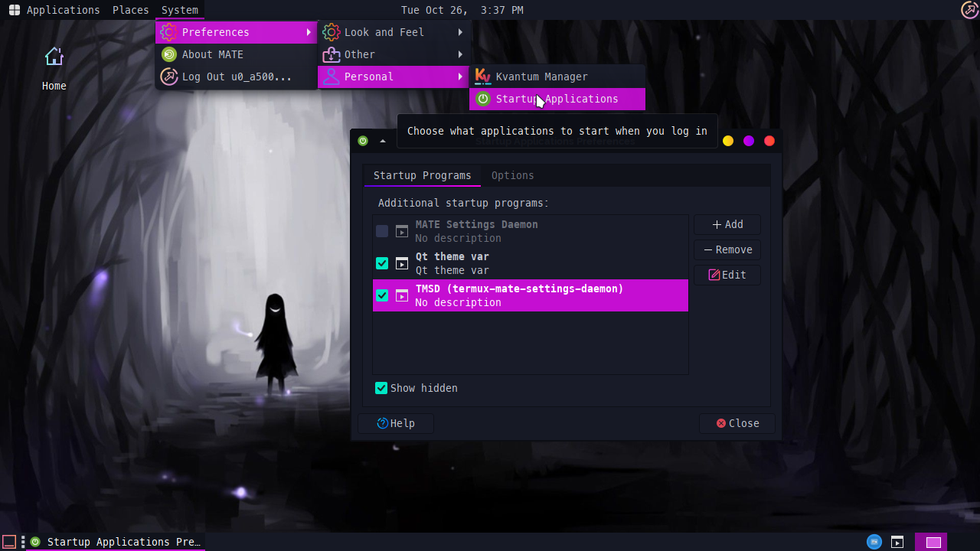Click the Close button at dialog bottom
This screenshot has width=980, height=551.
pos(737,423)
